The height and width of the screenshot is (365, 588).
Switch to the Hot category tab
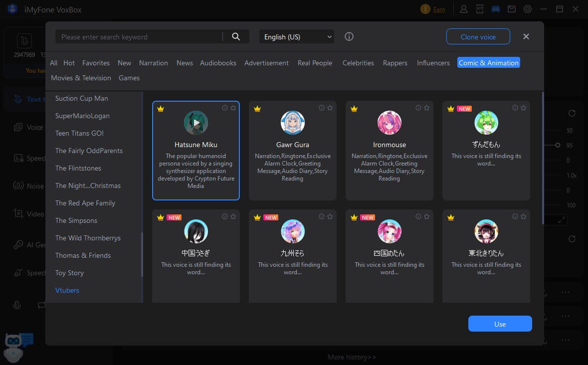click(69, 63)
